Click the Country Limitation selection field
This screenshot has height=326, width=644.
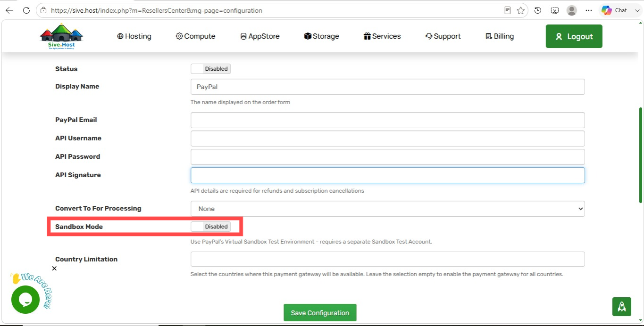click(x=388, y=259)
